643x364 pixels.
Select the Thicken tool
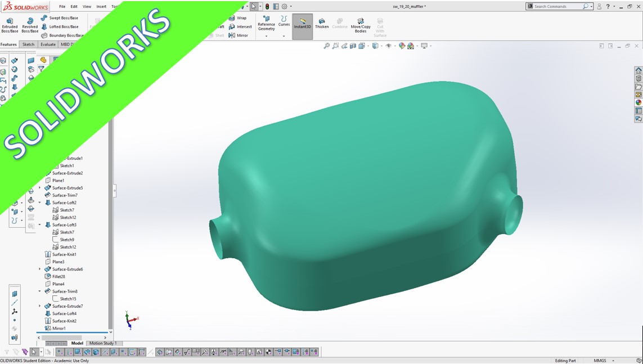322,24
